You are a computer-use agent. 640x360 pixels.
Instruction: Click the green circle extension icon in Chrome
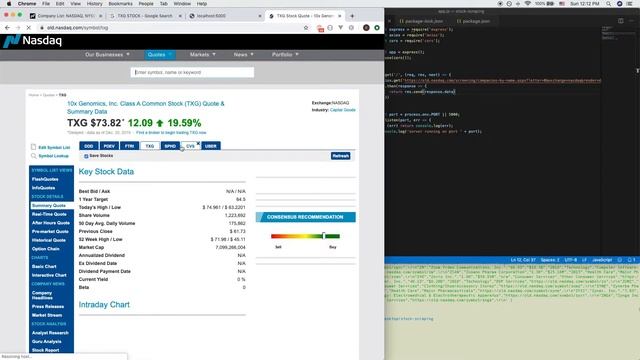(x=377, y=28)
